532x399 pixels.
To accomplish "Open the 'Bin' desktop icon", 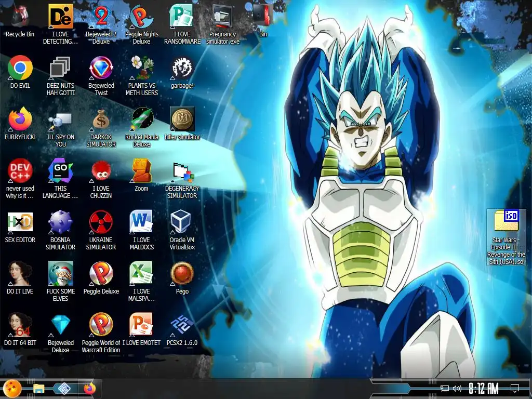I will click(263, 20).
